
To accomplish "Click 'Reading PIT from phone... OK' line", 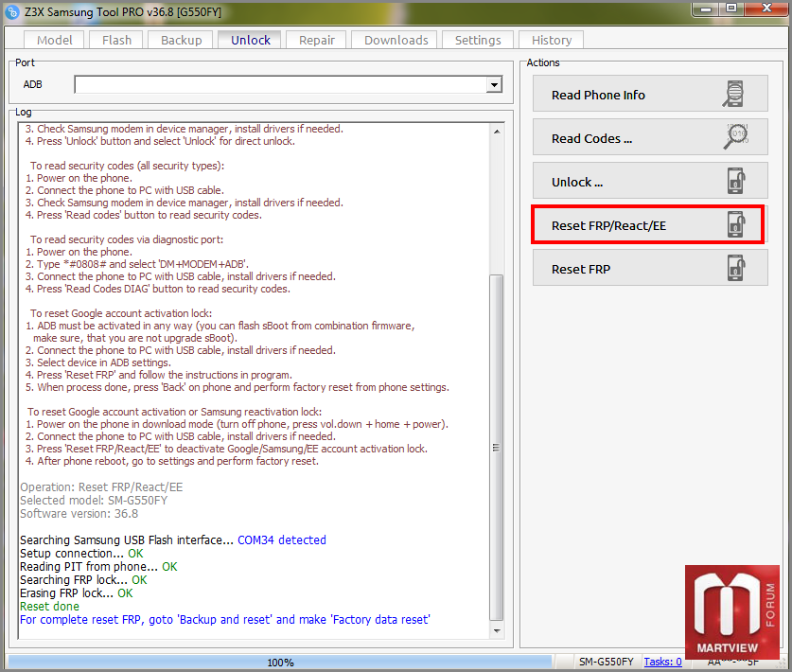I will click(98, 567).
